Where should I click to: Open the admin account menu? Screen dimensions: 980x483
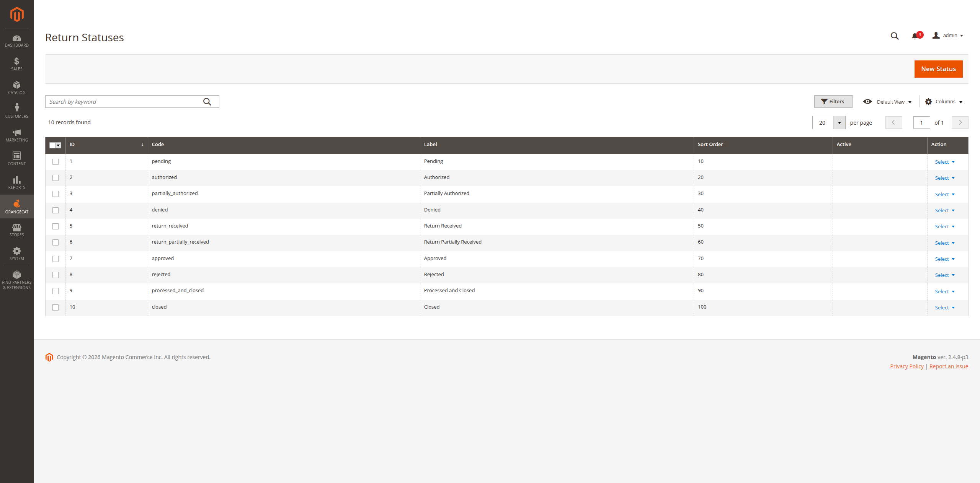948,36
